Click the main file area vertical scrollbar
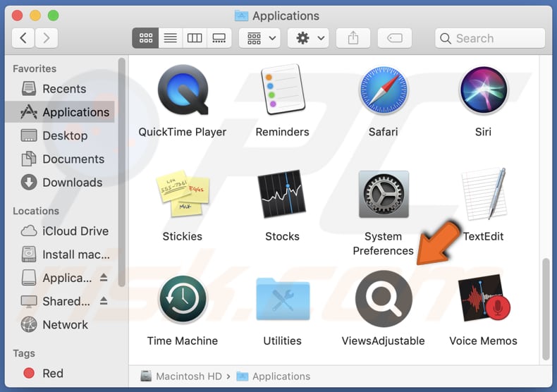557x392 pixels. (546, 309)
